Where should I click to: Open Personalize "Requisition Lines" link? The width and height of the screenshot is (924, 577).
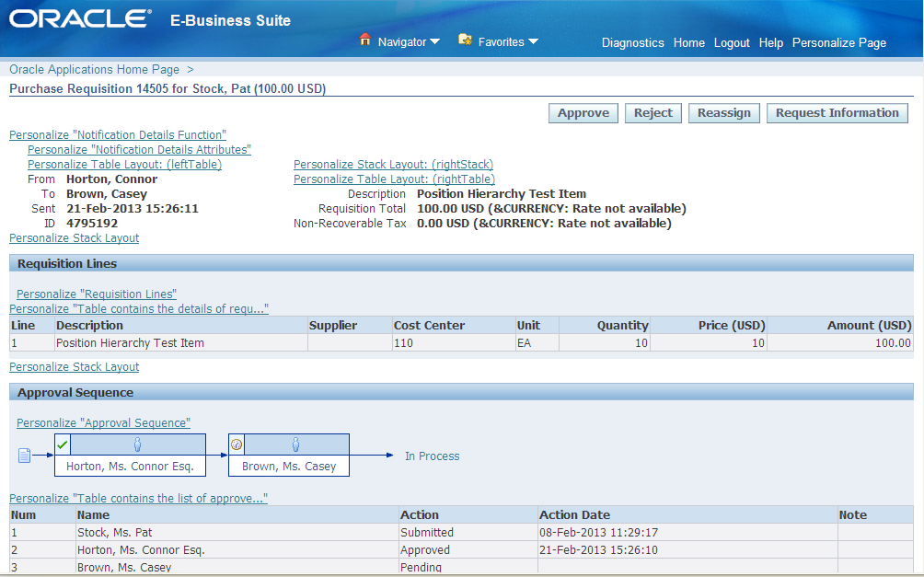click(x=97, y=294)
